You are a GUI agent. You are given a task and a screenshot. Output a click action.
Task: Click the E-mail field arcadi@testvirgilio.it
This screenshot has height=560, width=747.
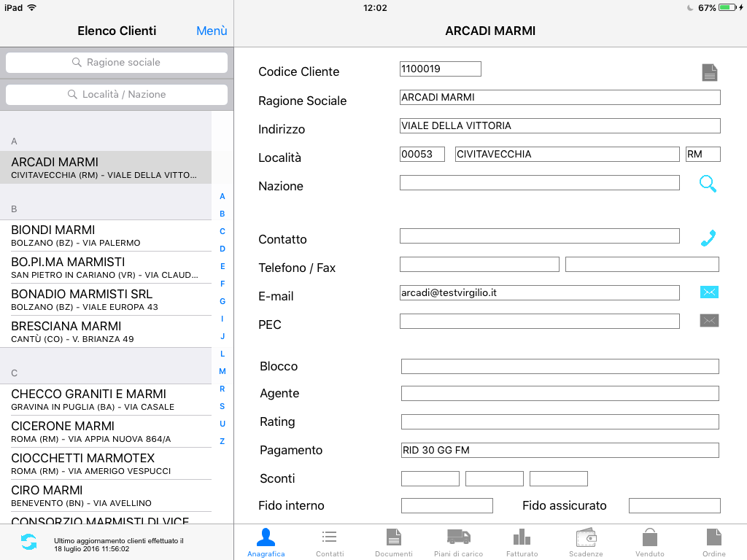pos(539,293)
